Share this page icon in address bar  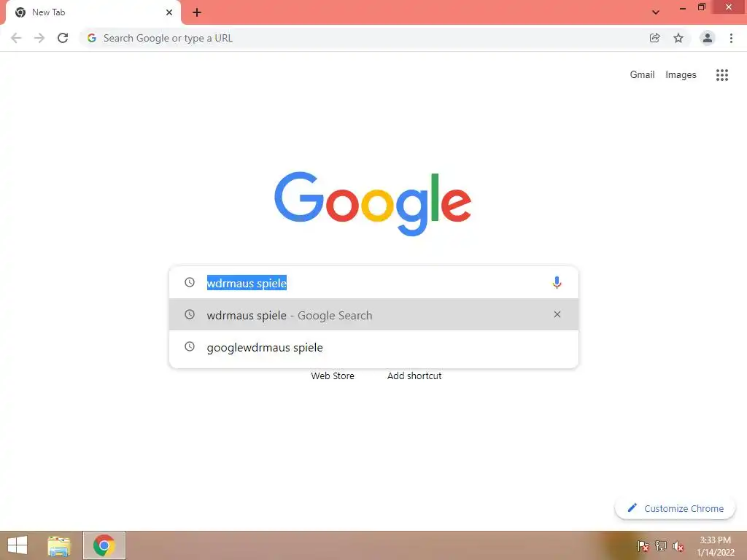(654, 38)
